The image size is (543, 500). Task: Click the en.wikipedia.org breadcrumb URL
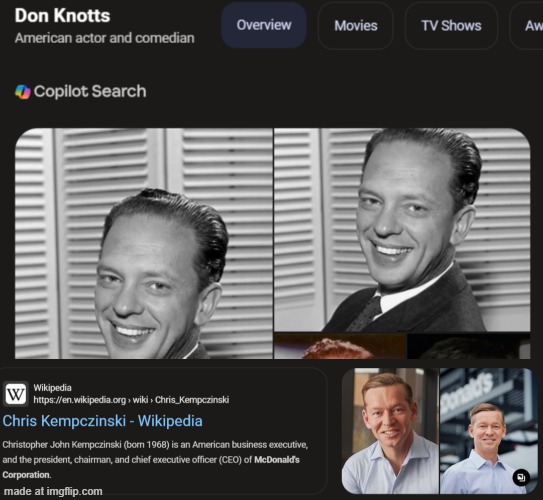131,400
